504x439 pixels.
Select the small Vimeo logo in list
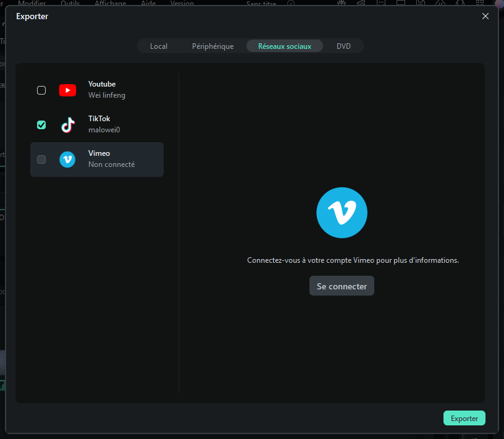click(x=67, y=160)
